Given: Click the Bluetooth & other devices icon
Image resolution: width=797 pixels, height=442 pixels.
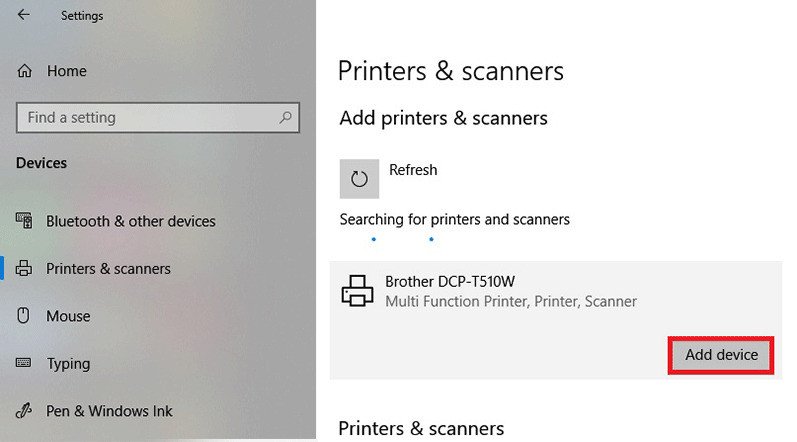Looking at the screenshot, I should pyautogui.click(x=25, y=221).
